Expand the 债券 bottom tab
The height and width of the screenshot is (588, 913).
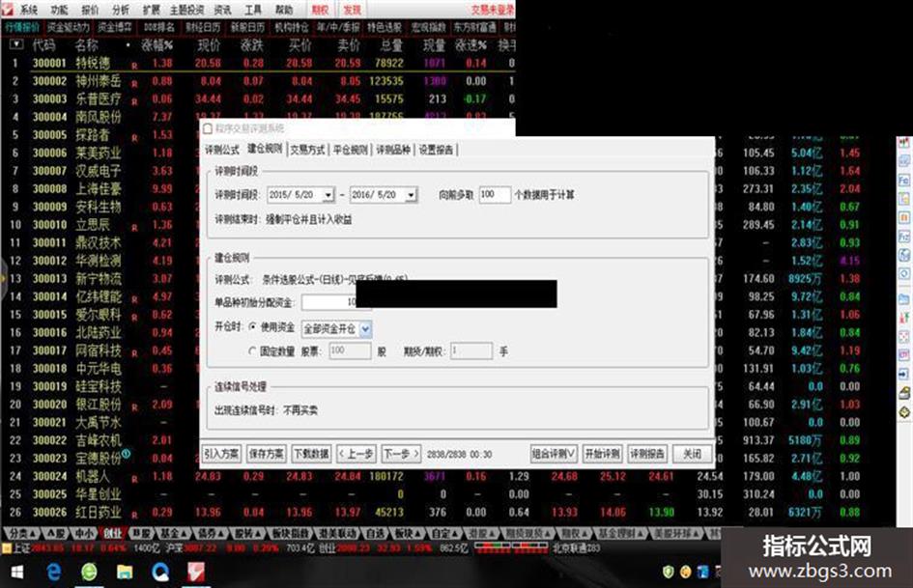211,533
